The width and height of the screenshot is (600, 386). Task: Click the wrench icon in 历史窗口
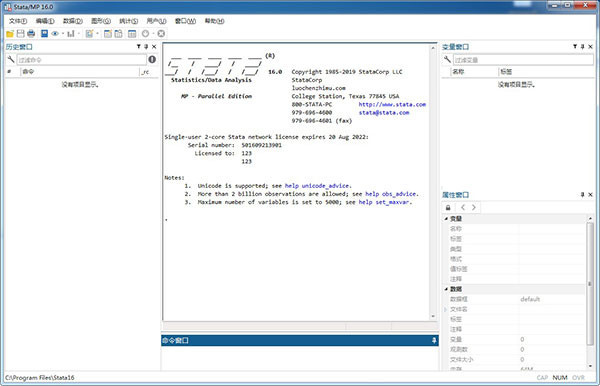pyautogui.click(x=11, y=59)
